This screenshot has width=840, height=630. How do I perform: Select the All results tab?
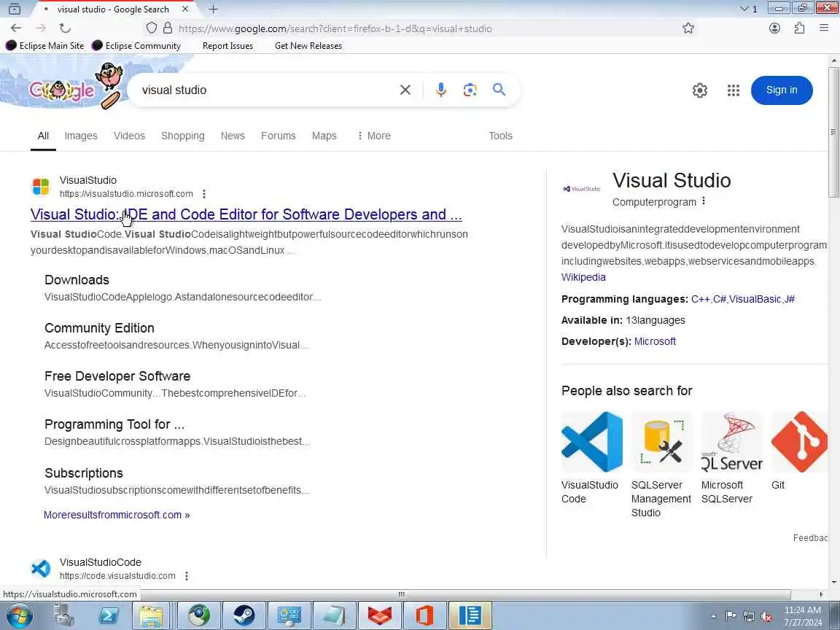44,136
